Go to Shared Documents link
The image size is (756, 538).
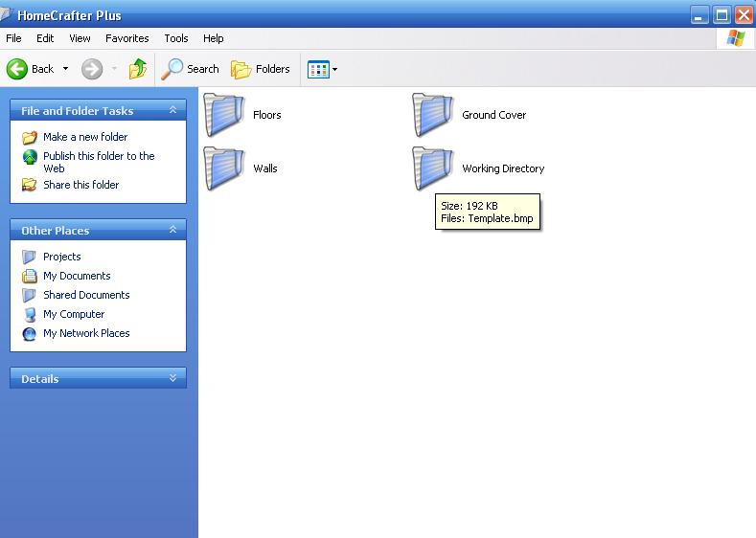86,295
